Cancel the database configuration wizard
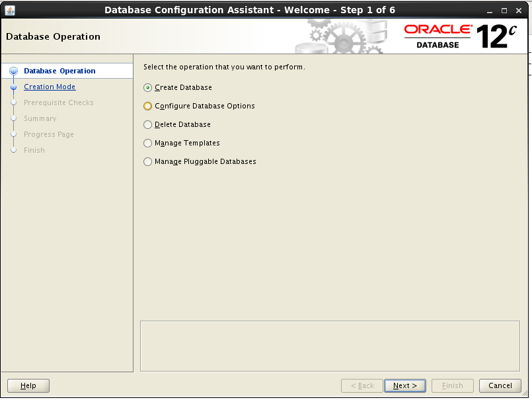 pos(500,385)
